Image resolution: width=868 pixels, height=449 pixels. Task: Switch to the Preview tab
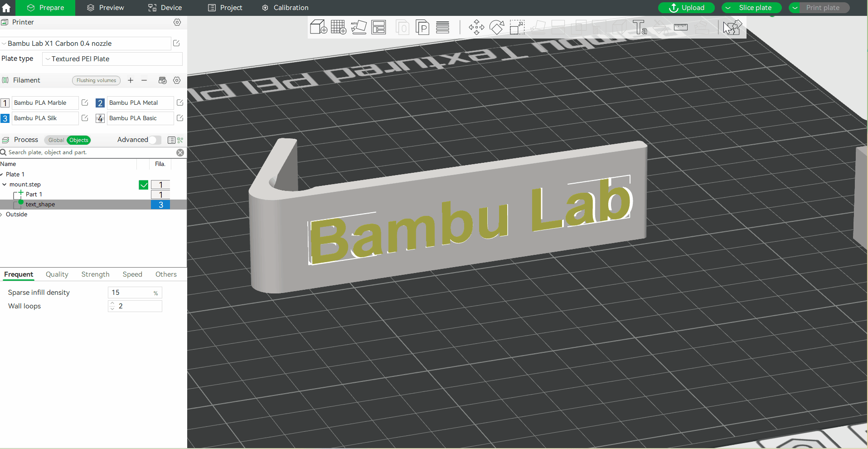tap(105, 8)
